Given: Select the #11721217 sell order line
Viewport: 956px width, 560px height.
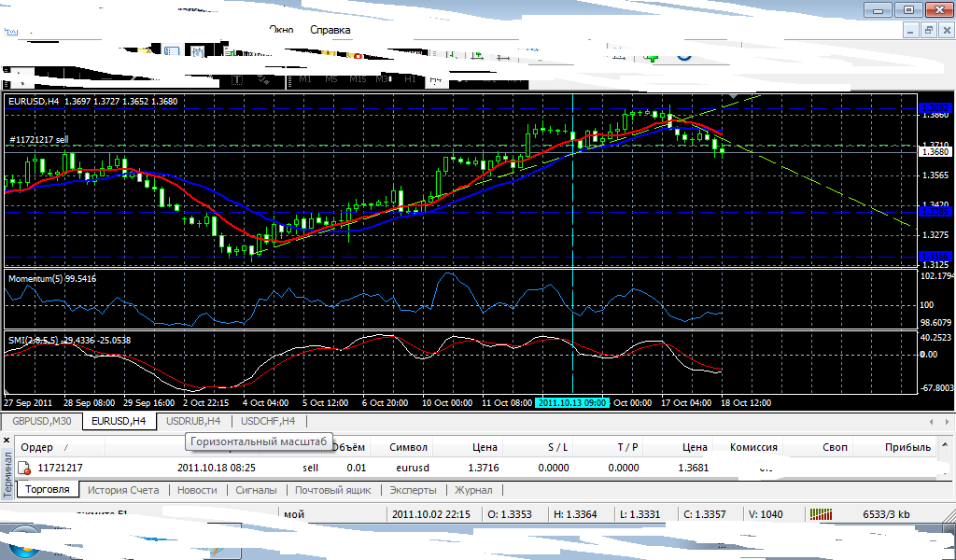Looking at the screenshot, I should [39, 140].
